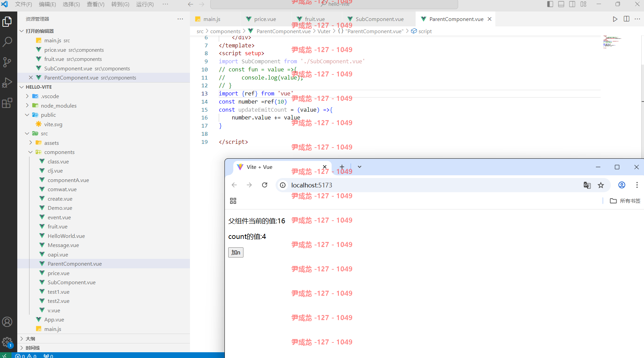The image size is (644, 358).
Task: Open the Accounts menu in activity bar
Action: point(7,322)
